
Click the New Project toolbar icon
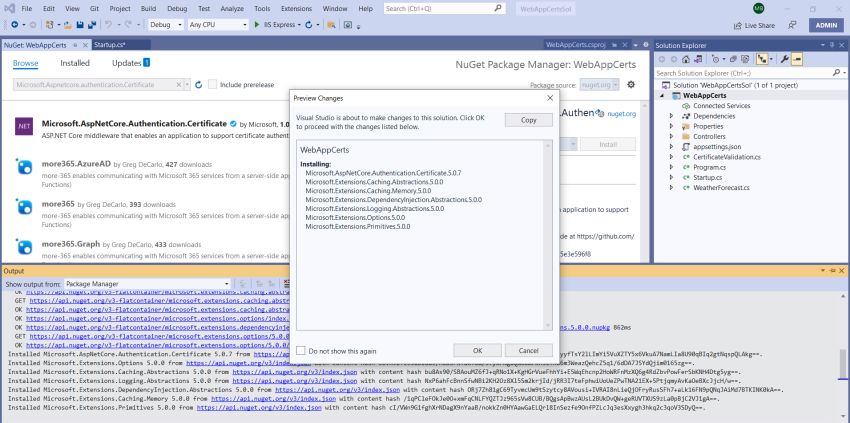pyautogui.click(x=49, y=24)
